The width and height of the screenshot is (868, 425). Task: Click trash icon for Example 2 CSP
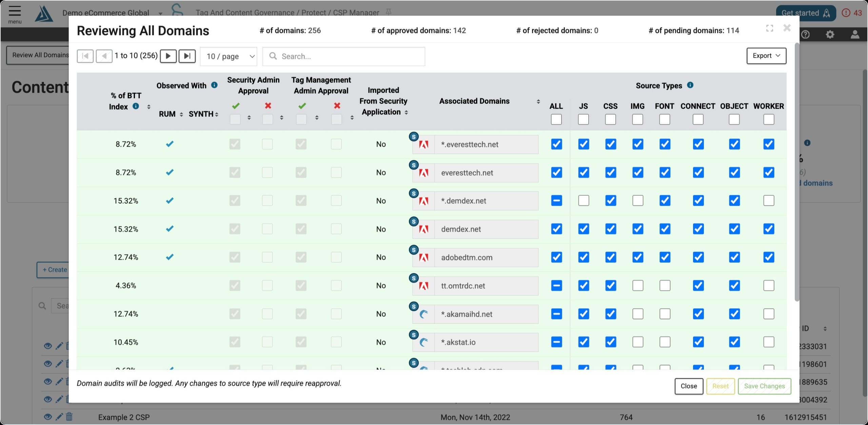69,417
